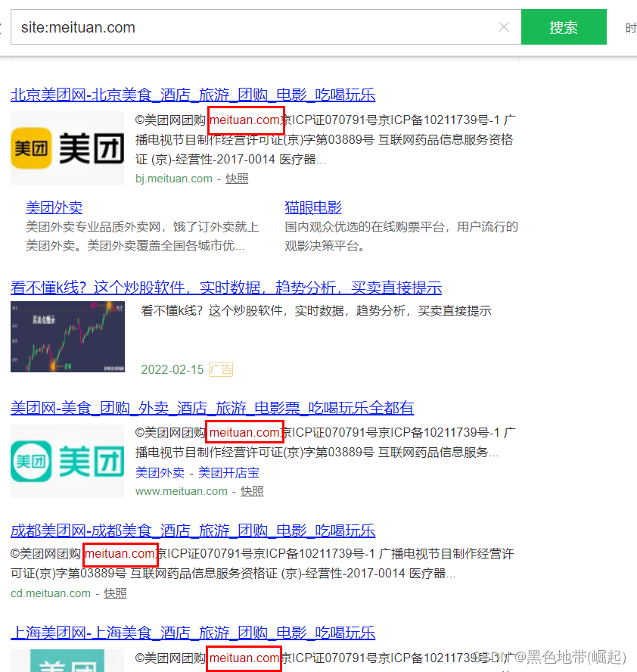The image size is (637, 672).
Task: Click the stock chart ad thumbnail
Action: point(67,337)
